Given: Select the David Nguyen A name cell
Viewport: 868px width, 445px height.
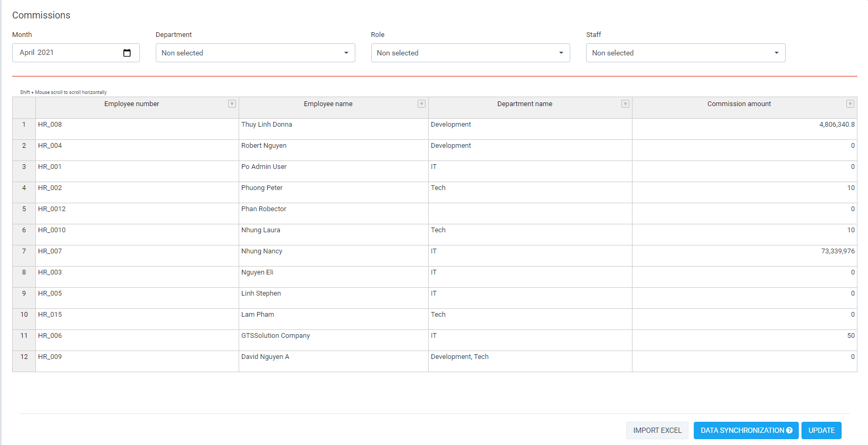Looking at the screenshot, I should tap(333, 362).
